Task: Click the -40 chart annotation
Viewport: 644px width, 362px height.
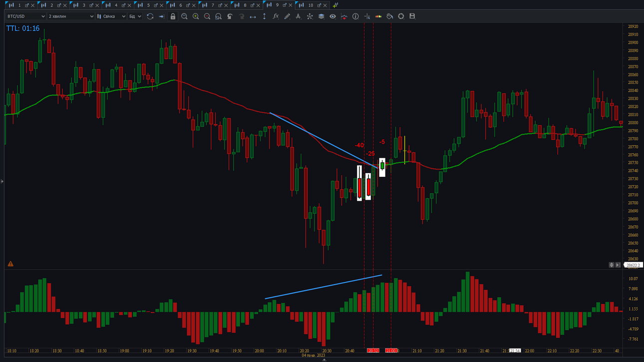Action: click(x=359, y=145)
